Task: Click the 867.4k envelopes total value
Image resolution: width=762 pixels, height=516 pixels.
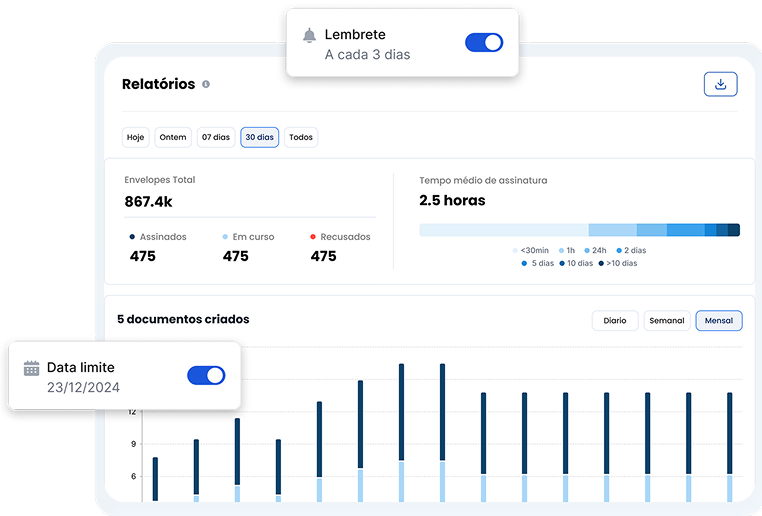Action: pos(148,201)
